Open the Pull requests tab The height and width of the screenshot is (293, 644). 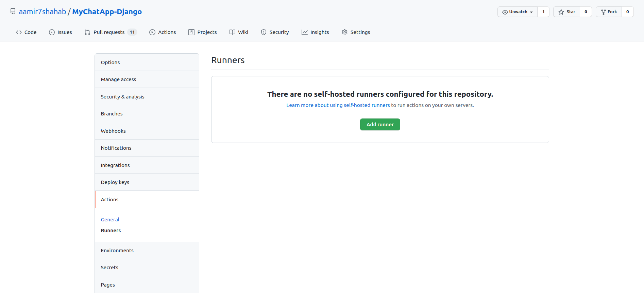pyautogui.click(x=111, y=32)
